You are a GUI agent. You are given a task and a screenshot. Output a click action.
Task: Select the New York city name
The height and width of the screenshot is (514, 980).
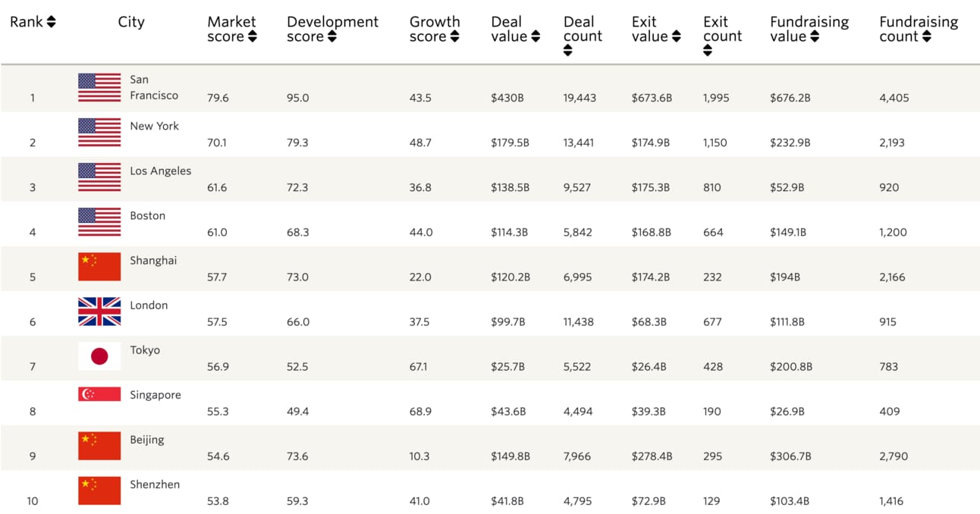[154, 126]
